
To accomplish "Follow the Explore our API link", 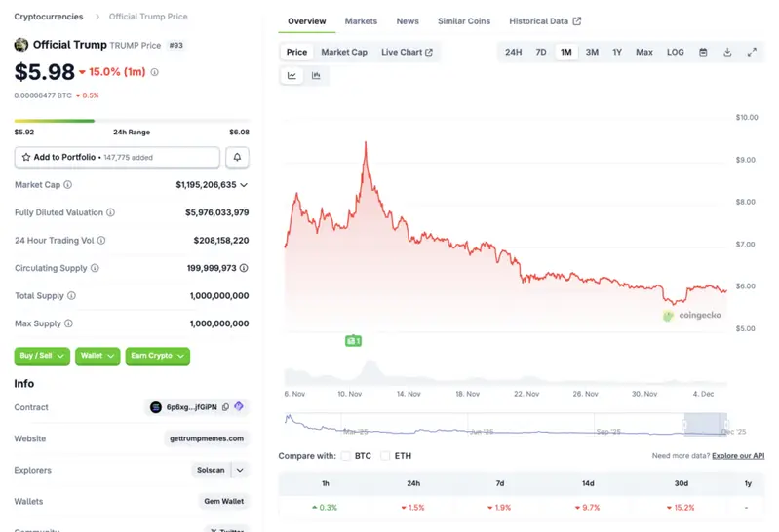I will 737,456.
